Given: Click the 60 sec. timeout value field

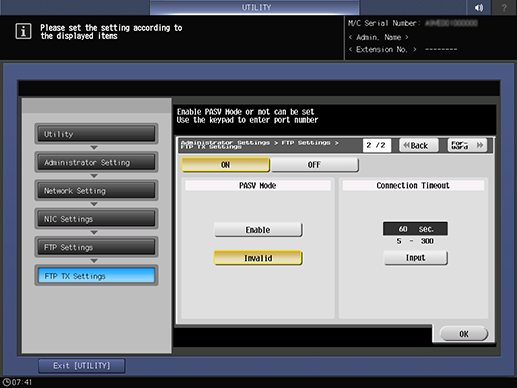Looking at the screenshot, I should (x=415, y=229).
